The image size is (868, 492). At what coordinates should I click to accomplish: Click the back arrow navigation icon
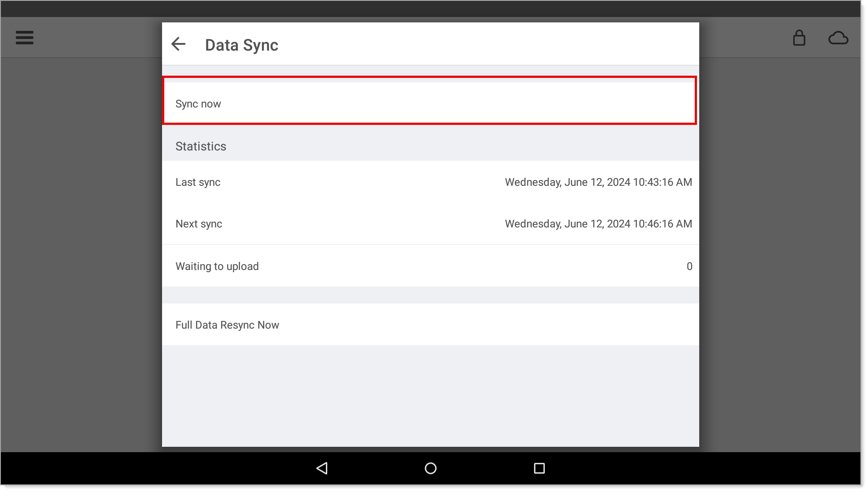click(x=180, y=44)
